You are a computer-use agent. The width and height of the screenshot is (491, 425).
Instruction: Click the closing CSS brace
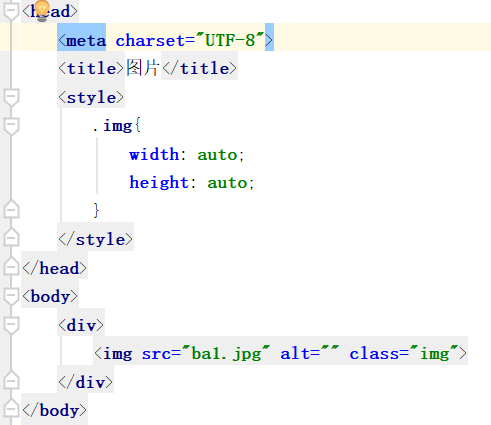point(96,210)
